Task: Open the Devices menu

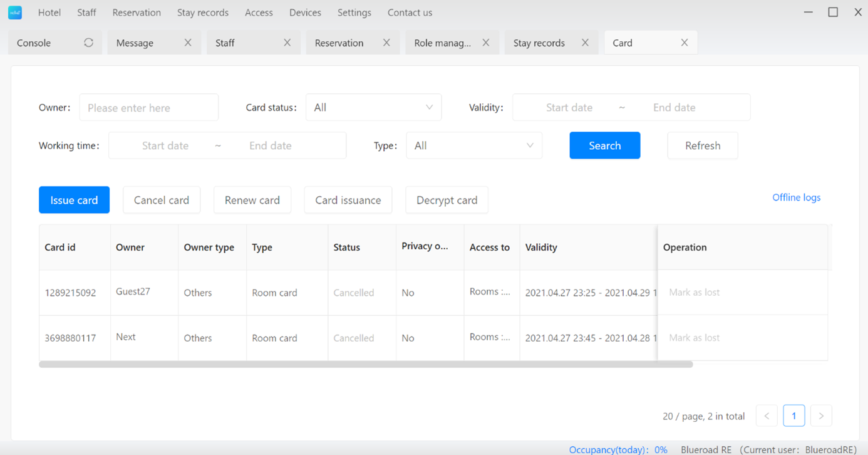Action: (305, 13)
